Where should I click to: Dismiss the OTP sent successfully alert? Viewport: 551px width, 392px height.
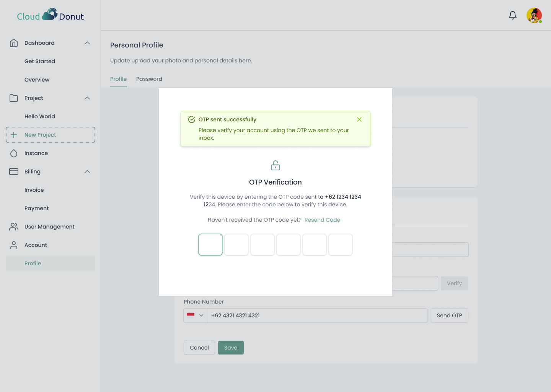359,119
